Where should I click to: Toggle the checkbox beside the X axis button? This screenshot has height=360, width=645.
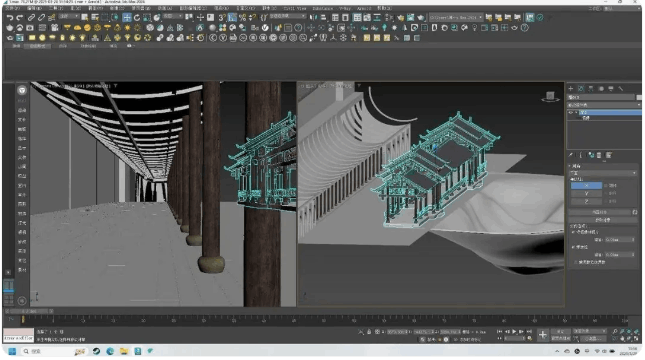coord(606,186)
